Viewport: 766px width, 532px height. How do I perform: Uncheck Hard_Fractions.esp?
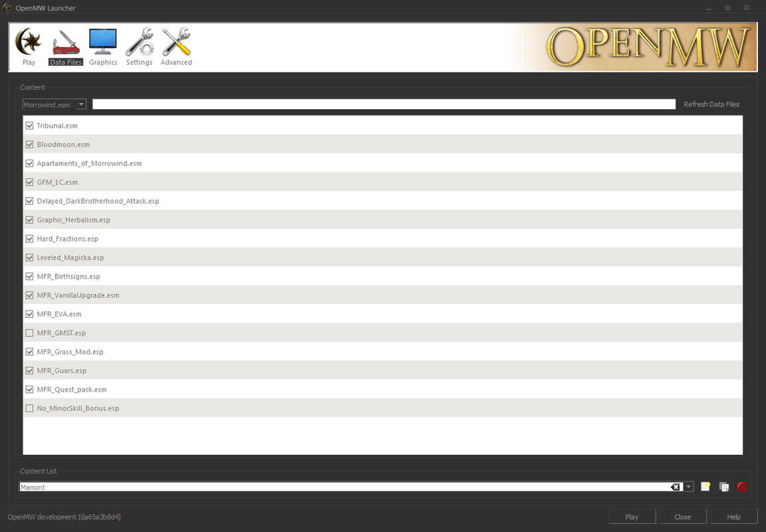coord(29,239)
